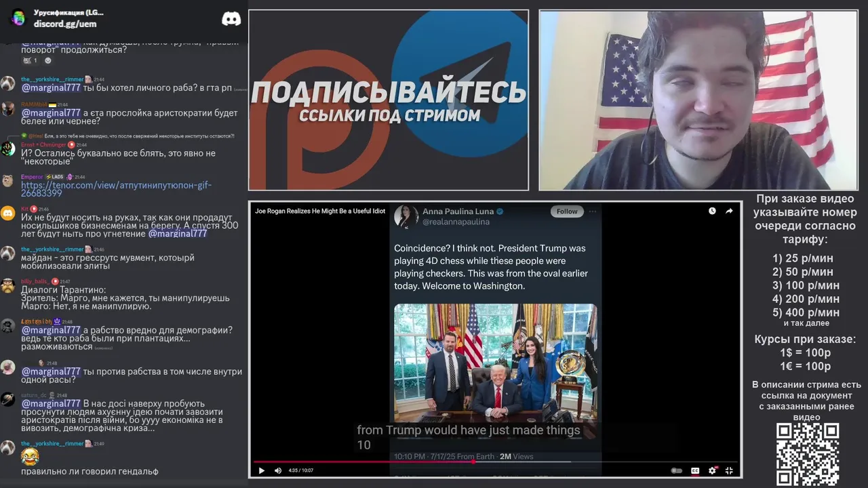Click @marginal777 mention in saturn_dc's message

pyautogui.click(x=51, y=403)
